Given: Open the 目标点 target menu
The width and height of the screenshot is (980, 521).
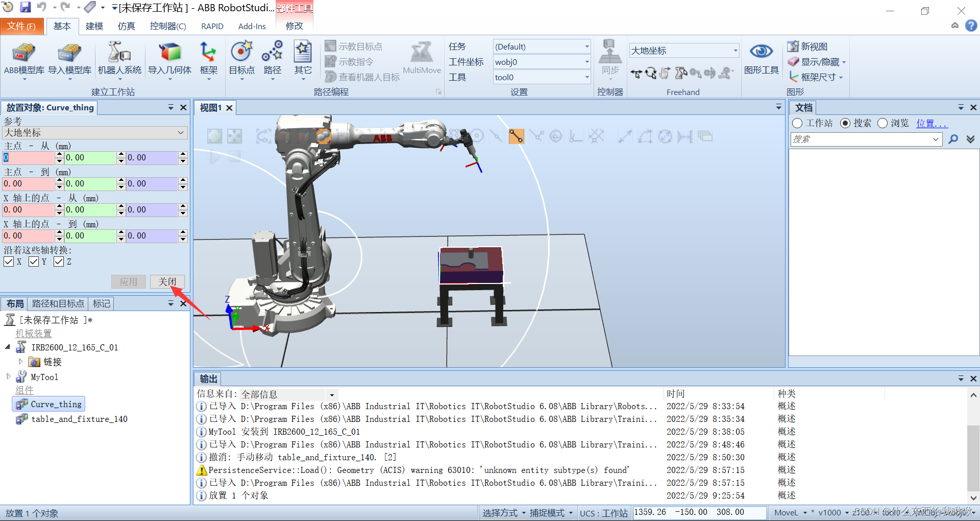Looking at the screenshot, I should click(241, 60).
